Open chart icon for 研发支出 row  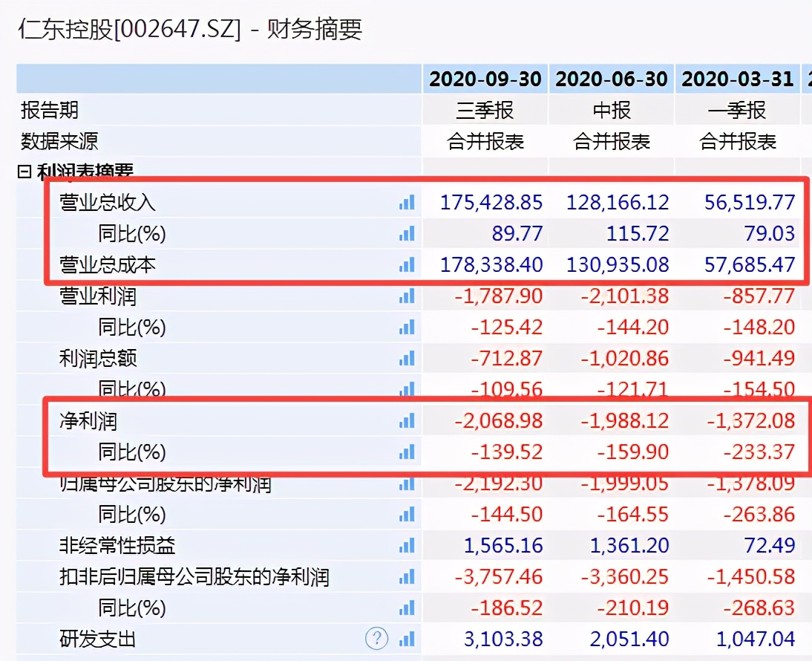point(407,639)
